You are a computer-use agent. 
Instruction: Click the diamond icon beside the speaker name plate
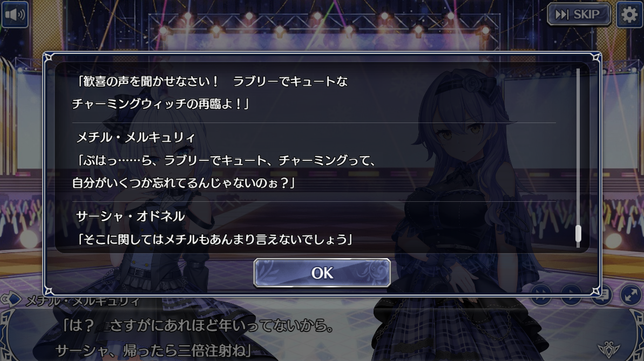(12, 299)
